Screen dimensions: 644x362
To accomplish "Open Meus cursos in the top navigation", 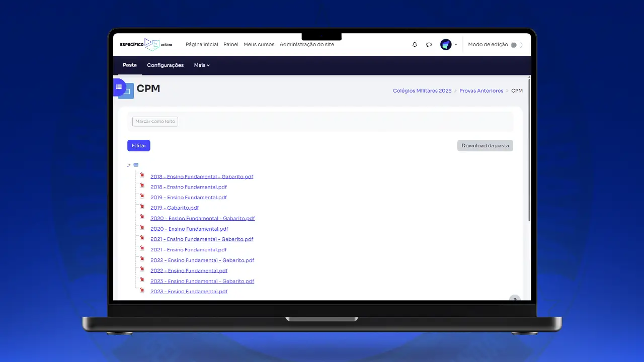I will point(259,44).
